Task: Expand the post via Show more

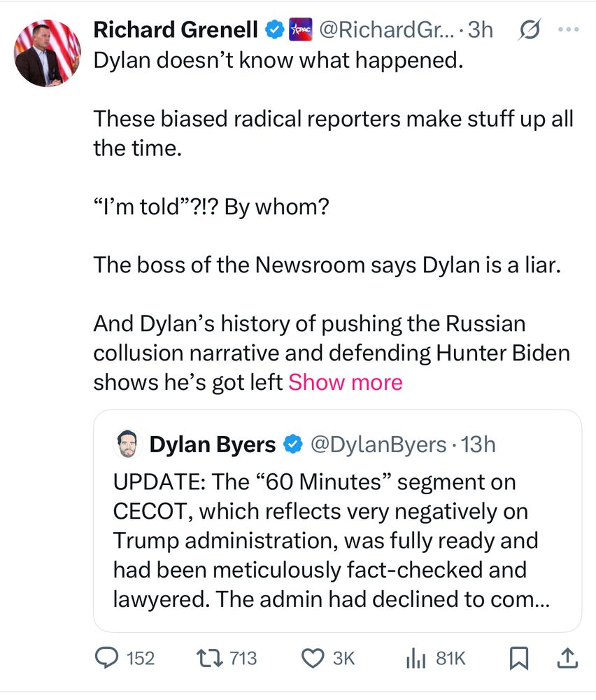Action: pos(344,381)
